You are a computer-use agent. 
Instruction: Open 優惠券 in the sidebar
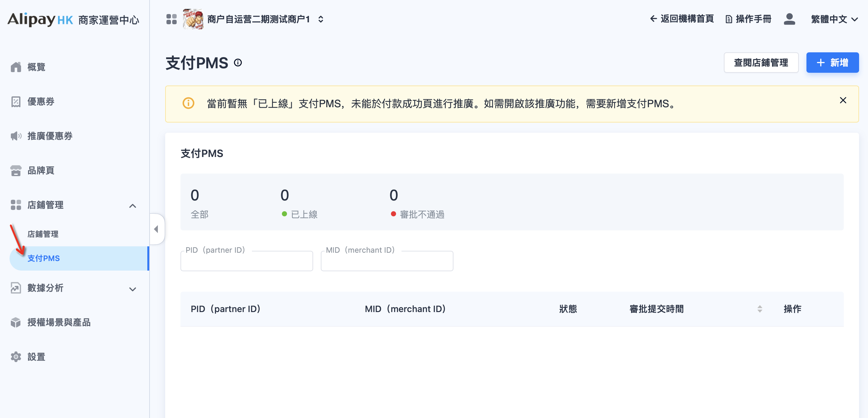point(41,101)
